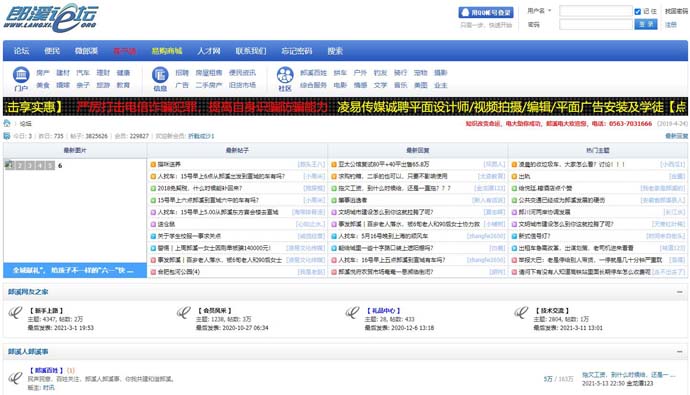Viewport: 690px width, 395px height.
Task: Open the 论坛 navigation tab
Action: (x=21, y=51)
